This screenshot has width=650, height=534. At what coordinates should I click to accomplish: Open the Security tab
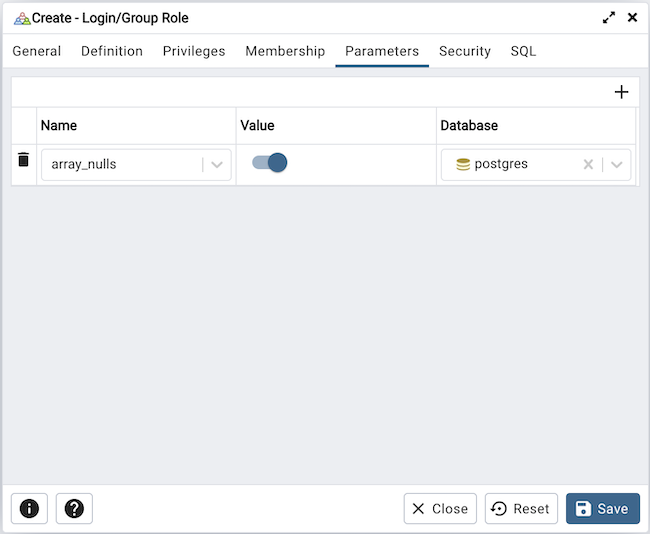[x=465, y=51]
